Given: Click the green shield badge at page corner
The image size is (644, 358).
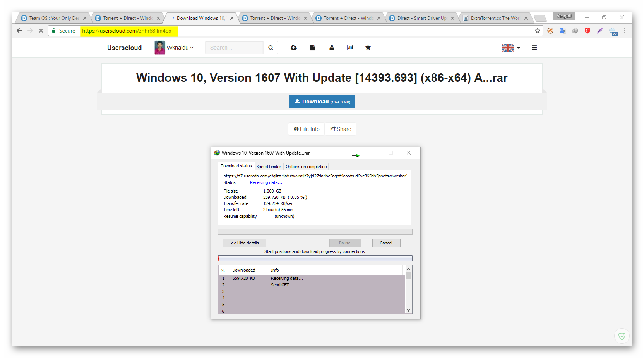Looking at the screenshot, I should click(622, 336).
